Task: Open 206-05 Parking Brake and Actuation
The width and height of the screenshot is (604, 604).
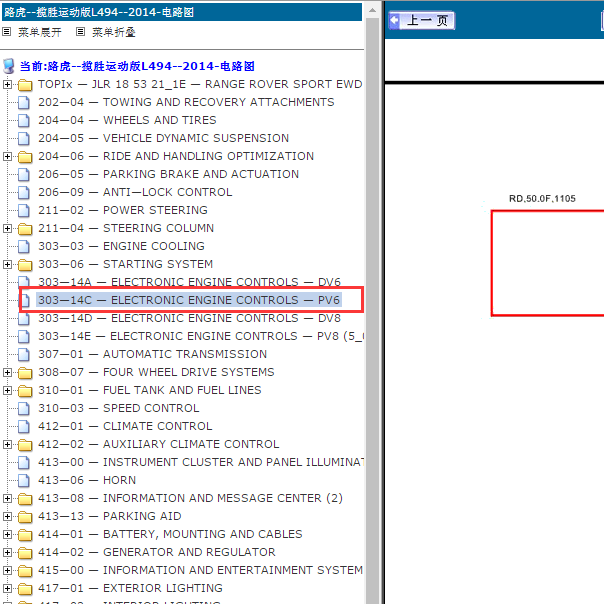Action: click(x=168, y=174)
